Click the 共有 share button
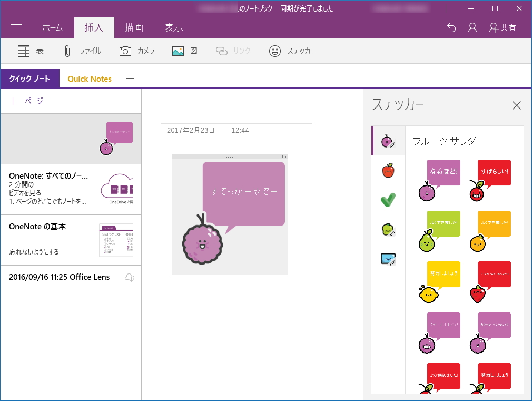The image size is (532, 401). pos(503,27)
